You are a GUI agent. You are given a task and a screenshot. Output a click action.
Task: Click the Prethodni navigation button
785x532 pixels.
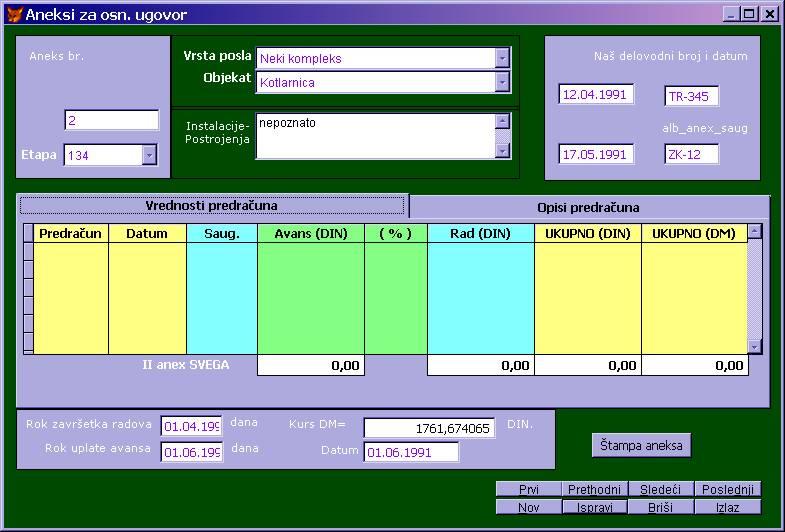point(595,489)
